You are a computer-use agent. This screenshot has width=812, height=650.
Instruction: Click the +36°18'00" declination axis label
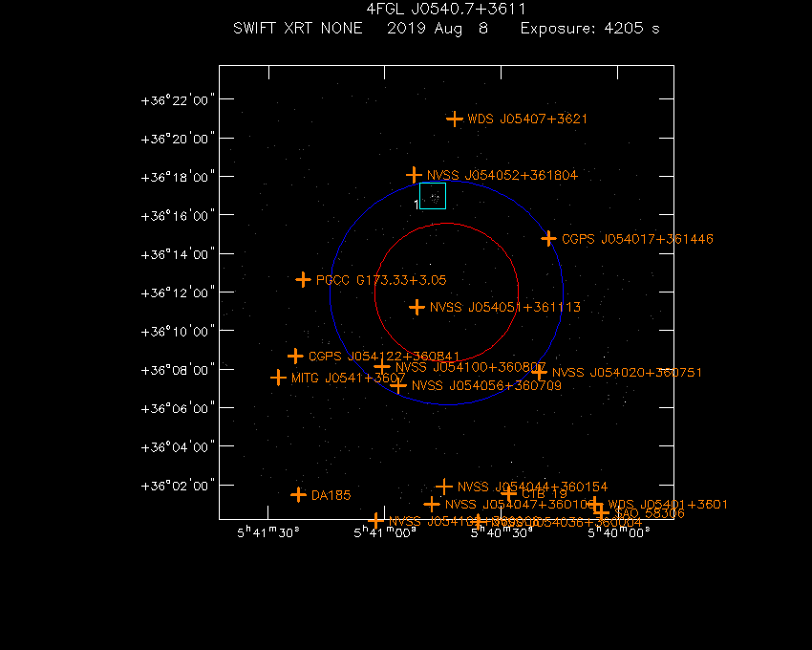(178, 177)
